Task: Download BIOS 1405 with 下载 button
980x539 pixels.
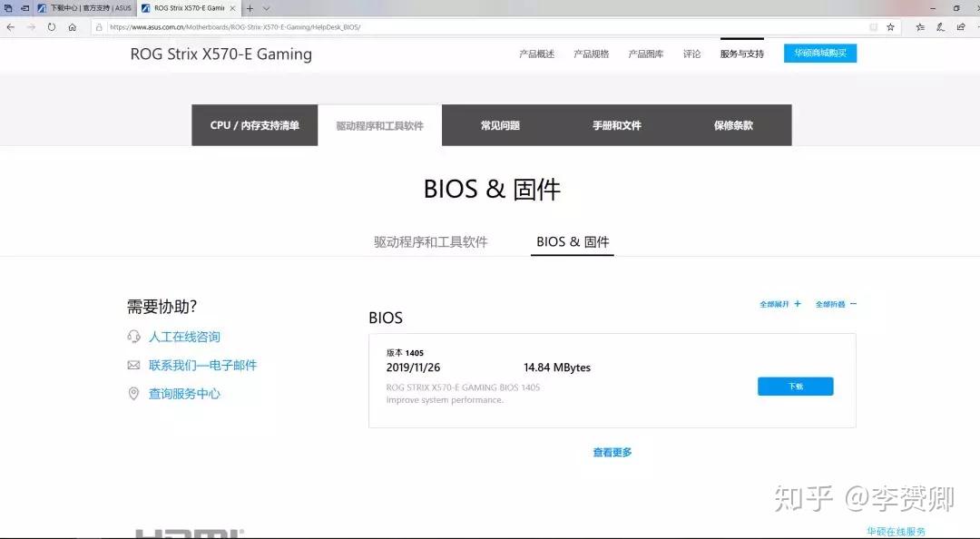Action: click(795, 386)
